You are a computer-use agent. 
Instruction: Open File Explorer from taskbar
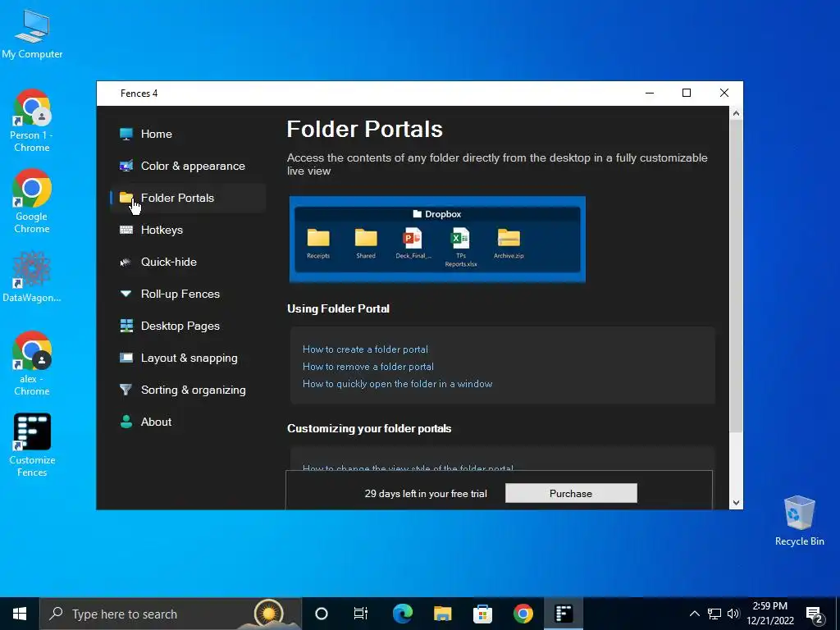(x=442, y=614)
